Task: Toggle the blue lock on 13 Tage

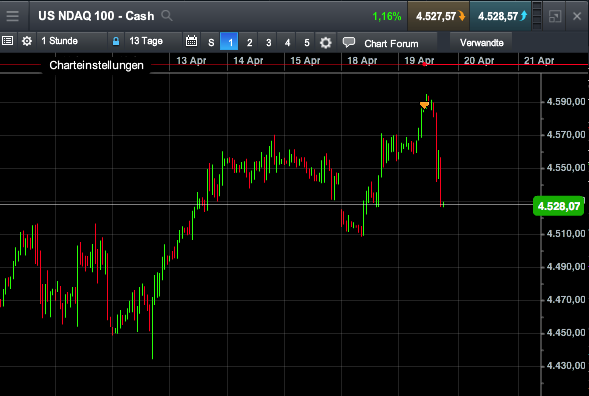Action: pyautogui.click(x=116, y=41)
